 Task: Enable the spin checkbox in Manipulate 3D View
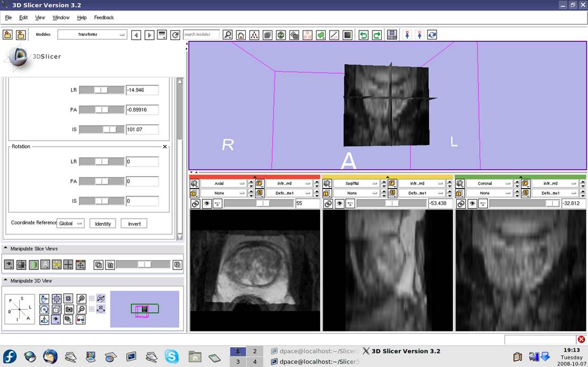(92, 298)
